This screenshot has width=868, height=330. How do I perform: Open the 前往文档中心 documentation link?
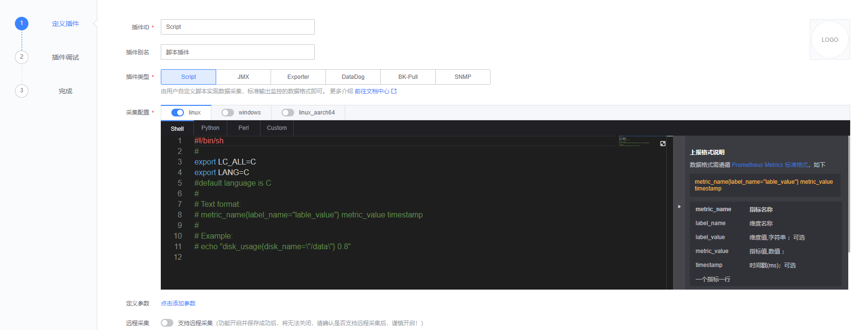point(372,91)
